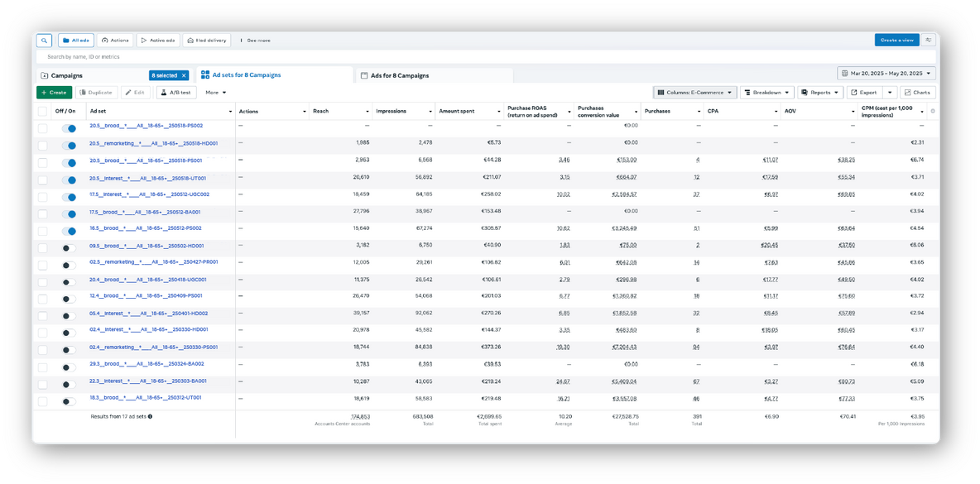Check the select-all checkbox in header
The height and width of the screenshot is (484, 980).
pos(42,111)
